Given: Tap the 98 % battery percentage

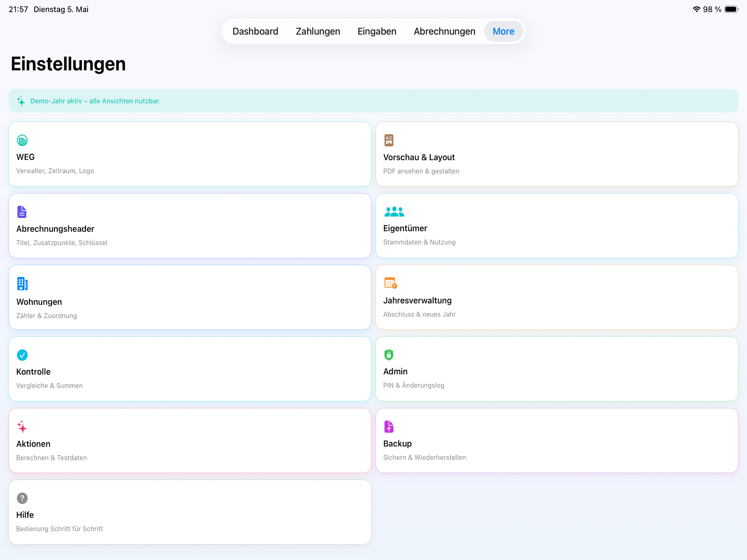Looking at the screenshot, I should (x=712, y=9).
